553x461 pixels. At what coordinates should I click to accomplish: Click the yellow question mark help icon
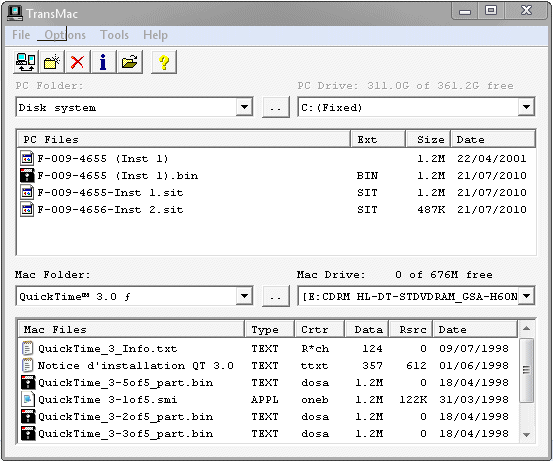pyautogui.click(x=164, y=62)
